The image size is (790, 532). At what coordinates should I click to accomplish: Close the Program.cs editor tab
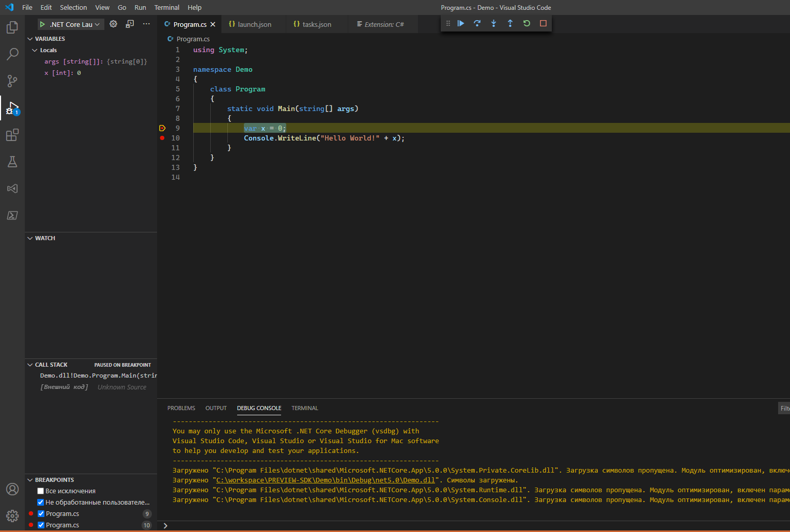pyautogui.click(x=213, y=24)
